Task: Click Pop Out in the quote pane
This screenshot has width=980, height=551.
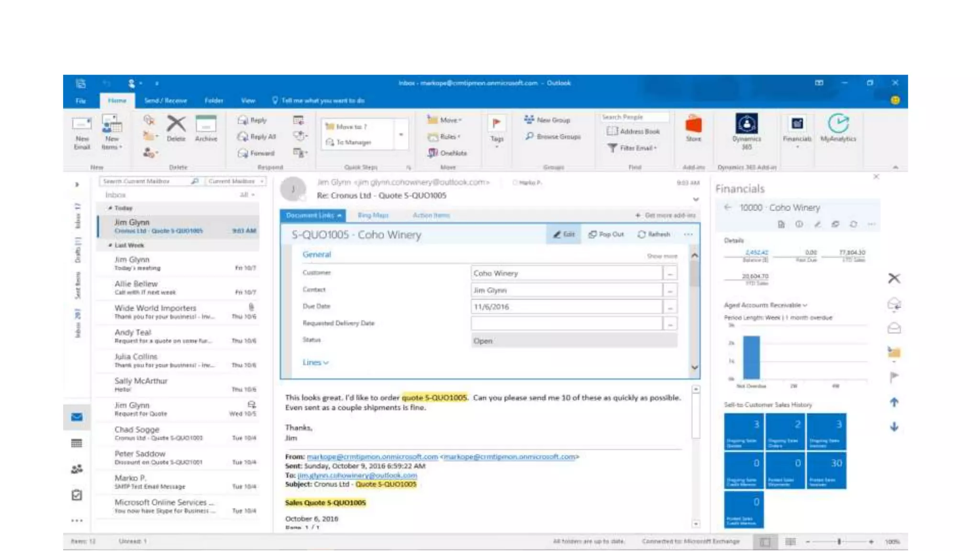Action: pyautogui.click(x=606, y=234)
